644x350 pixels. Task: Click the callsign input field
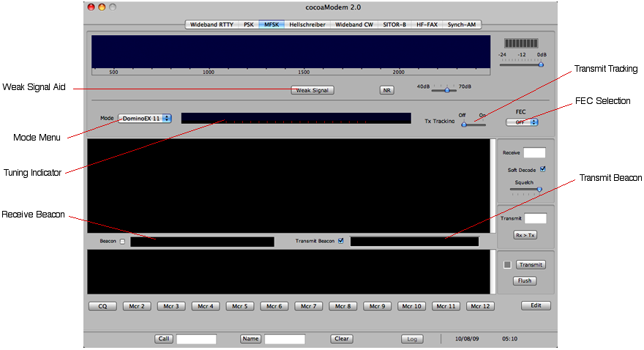click(x=196, y=339)
